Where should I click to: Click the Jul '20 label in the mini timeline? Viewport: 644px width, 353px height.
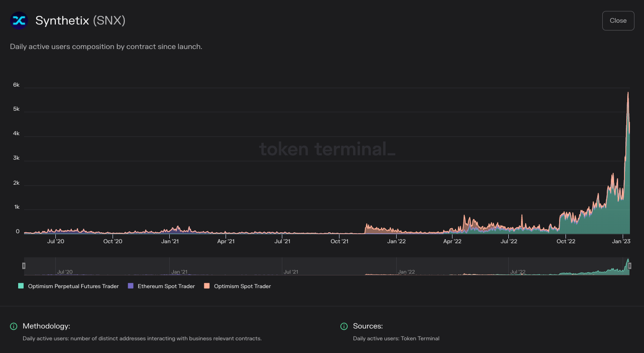pyautogui.click(x=66, y=272)
